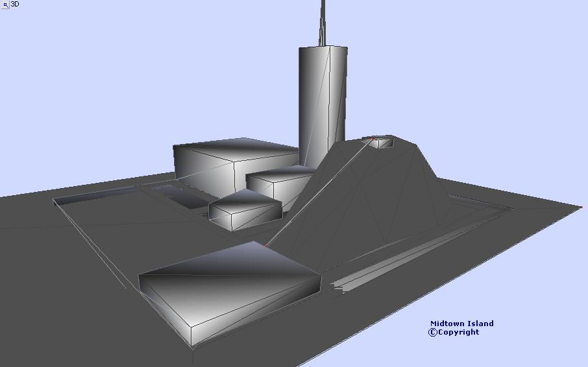Click the zoom view icon beside the 3D label
588x367 pixels.
[x=5, y=5]
